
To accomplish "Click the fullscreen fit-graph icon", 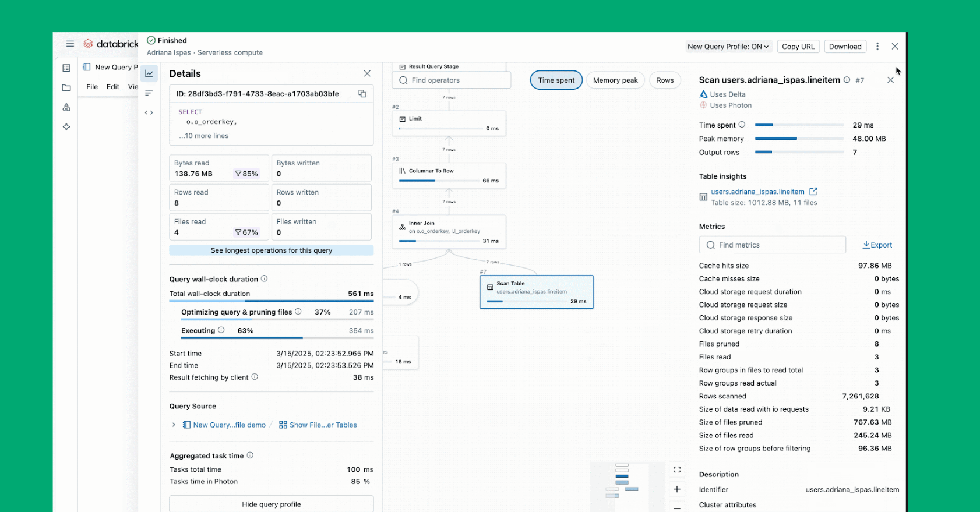I will pos(677,469).
